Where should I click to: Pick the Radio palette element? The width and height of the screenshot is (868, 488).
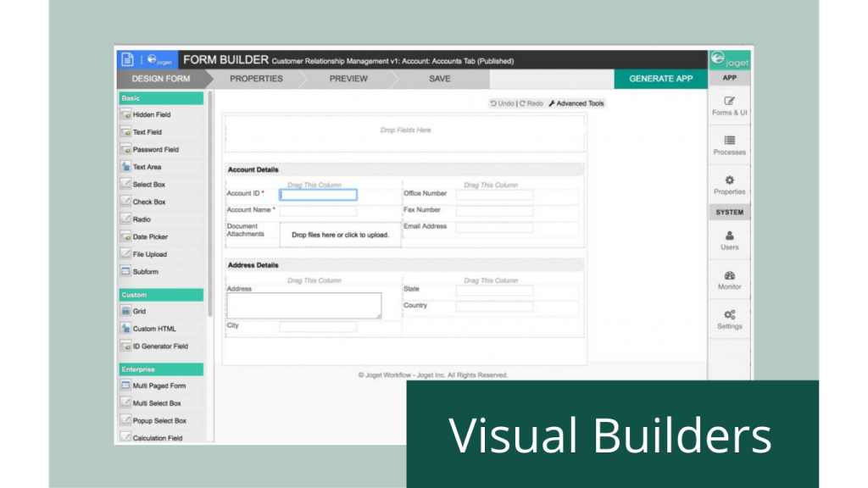142,219
